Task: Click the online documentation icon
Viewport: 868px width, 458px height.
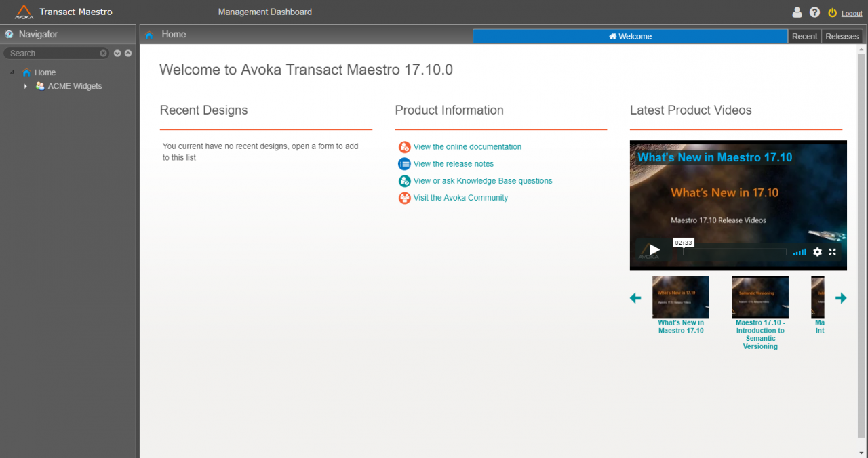Action: point(404,147)
